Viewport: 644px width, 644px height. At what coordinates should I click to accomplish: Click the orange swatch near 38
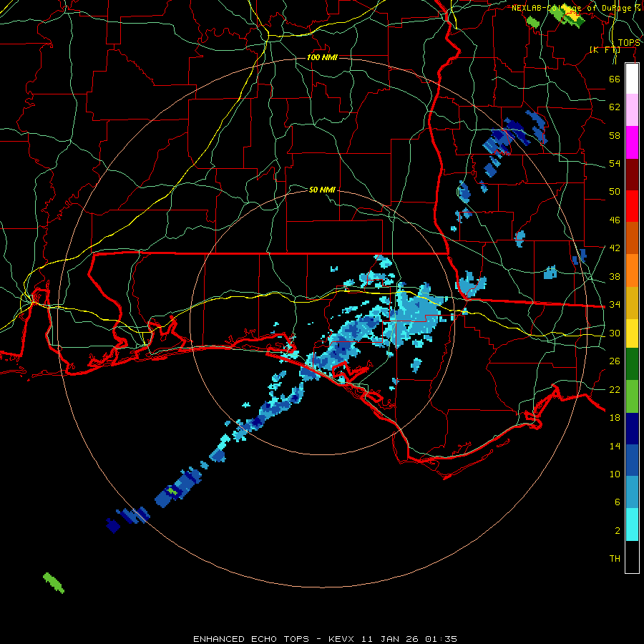click(x=632, y=270)
